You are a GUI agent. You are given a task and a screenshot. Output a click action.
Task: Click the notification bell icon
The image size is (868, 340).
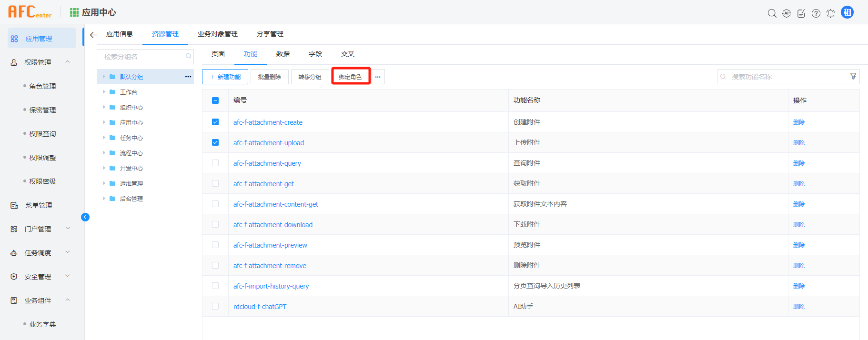pyautogui.click(x=830, y=13)
